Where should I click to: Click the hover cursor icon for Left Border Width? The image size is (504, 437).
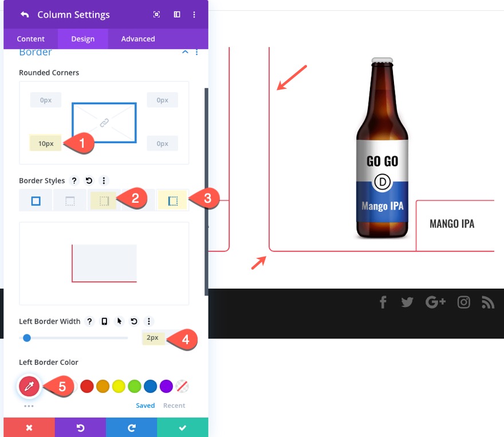pyautogui.click(x=119, y=321)
